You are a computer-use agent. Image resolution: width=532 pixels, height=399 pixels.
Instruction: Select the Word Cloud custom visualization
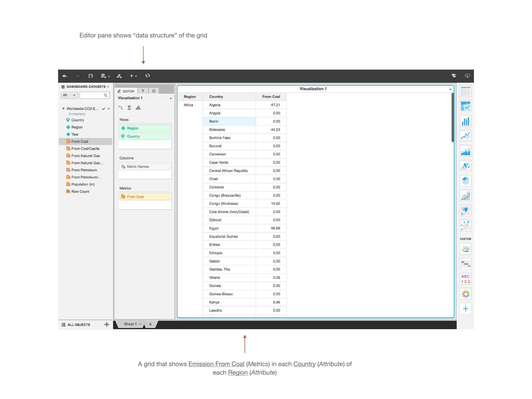(465, 249)
